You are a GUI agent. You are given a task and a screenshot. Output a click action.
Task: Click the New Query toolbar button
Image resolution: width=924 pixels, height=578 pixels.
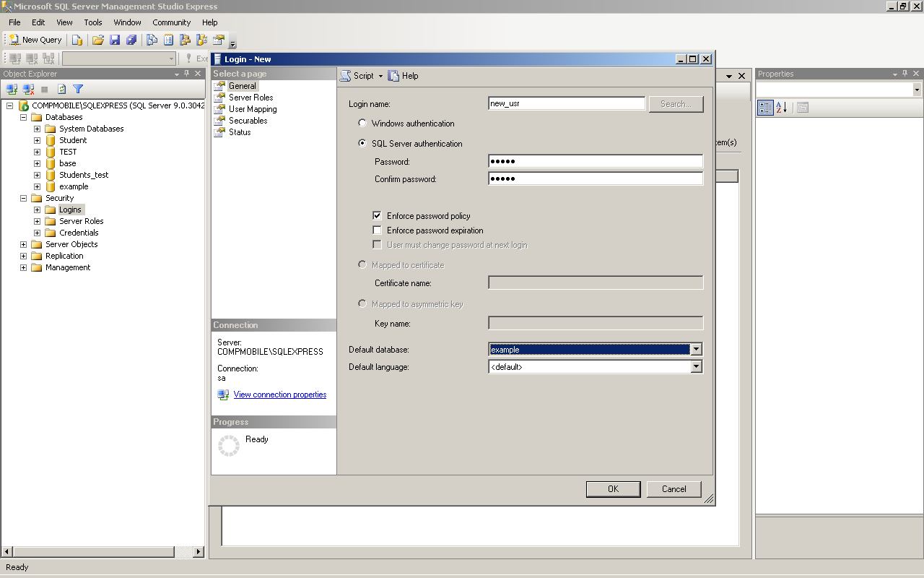click(x=35, y=40)
